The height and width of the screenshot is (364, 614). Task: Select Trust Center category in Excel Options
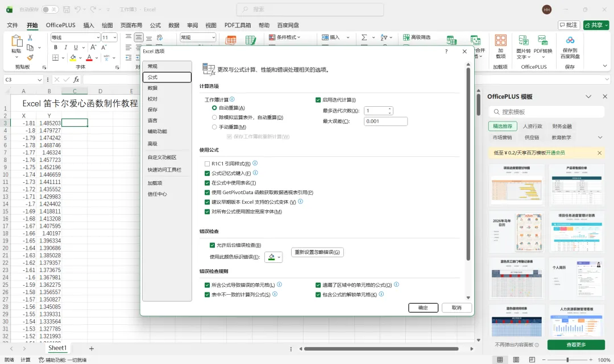[x=167, y=194]
